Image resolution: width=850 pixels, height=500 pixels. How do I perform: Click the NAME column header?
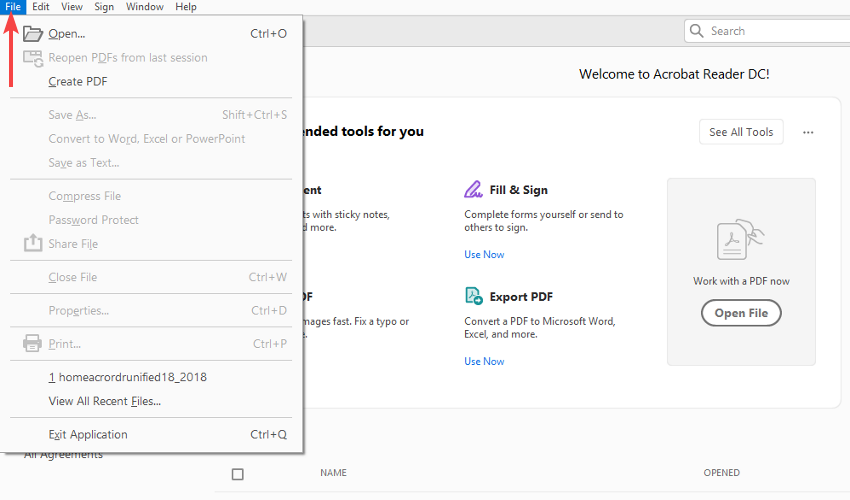pyautogui.click(x=333, y=473)
